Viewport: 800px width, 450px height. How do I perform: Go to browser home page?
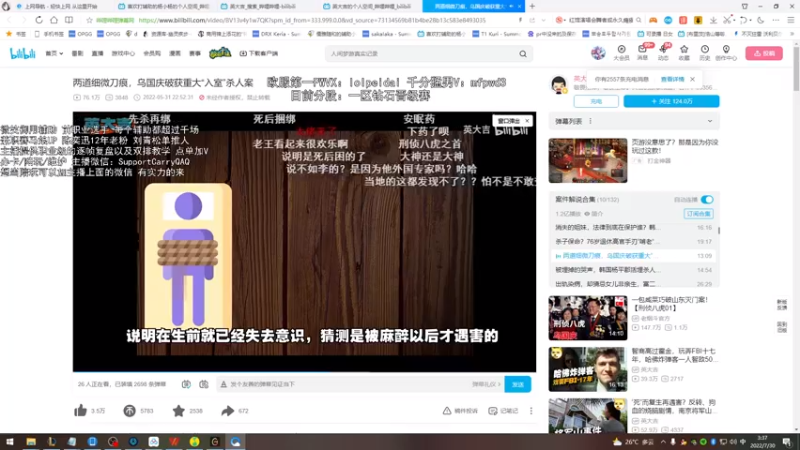[x=54, y=20]
